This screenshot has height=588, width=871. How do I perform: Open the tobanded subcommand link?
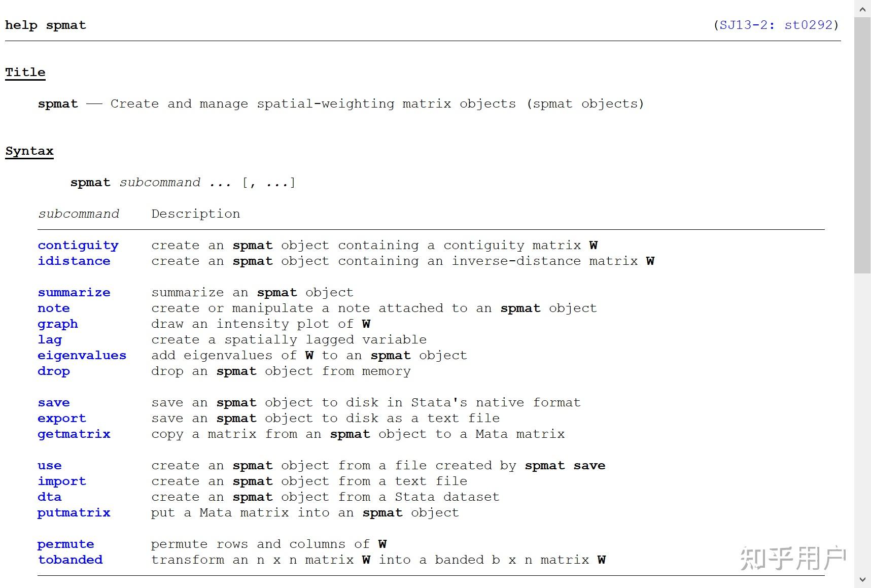click(x=70, y=560)
